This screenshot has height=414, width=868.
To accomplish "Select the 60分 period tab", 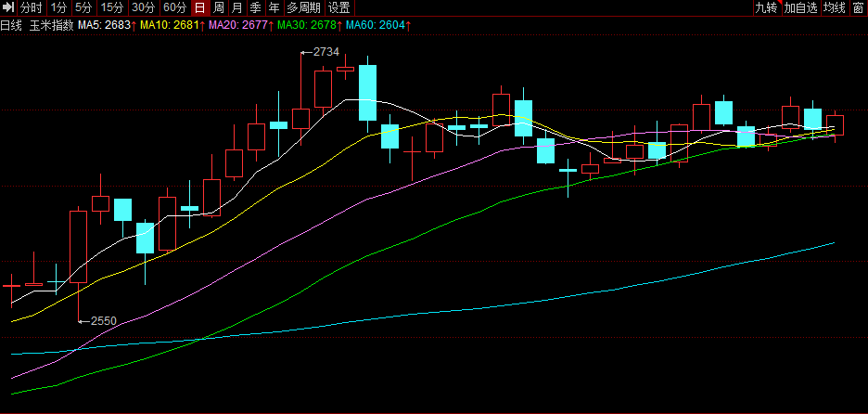I will click(176, 7).
